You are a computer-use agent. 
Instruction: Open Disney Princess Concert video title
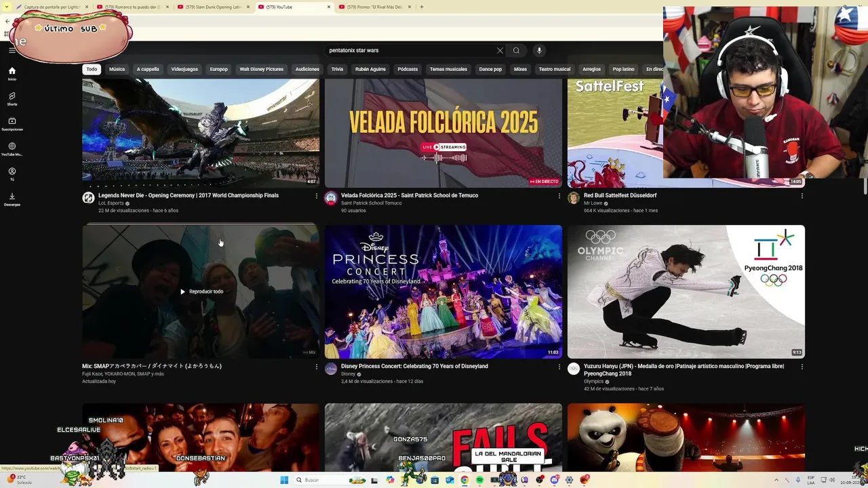(x=414, y=366)
